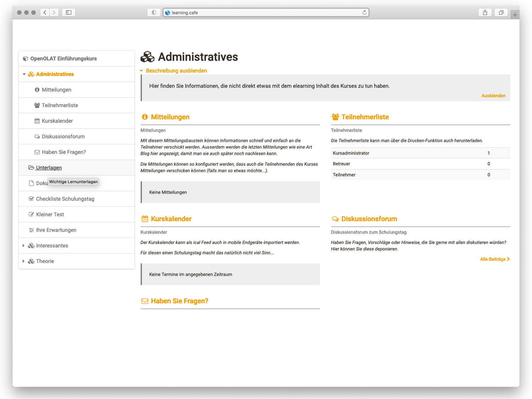Image resolution: width=532 pixels, height=399 pixels.
Task: Click the Kursadministrator row text
Action: click(x=351, y=153)
